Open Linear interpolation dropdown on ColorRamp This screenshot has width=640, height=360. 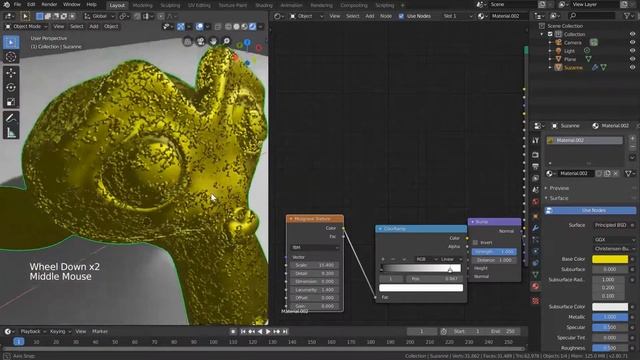[451, 259]
